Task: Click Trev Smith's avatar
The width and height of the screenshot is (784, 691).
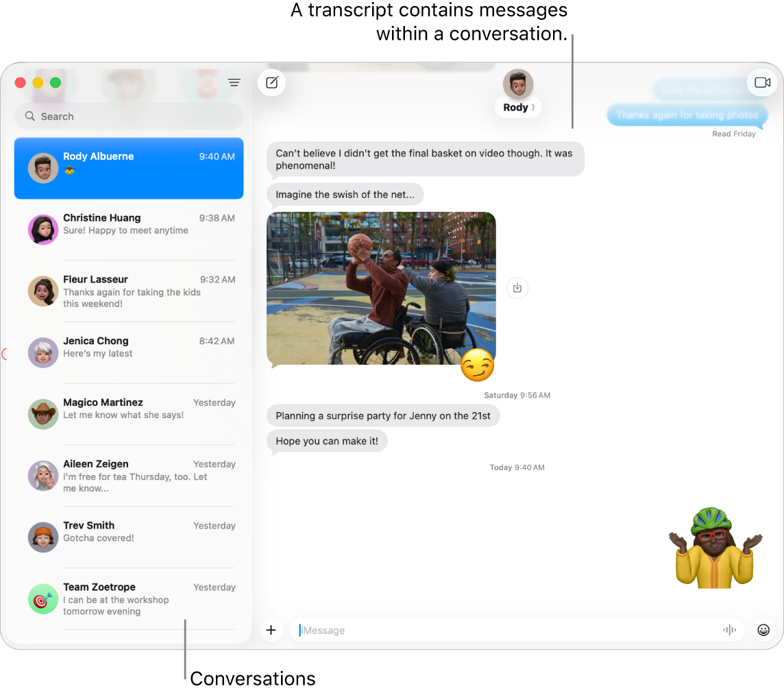Action: [42, 537]
